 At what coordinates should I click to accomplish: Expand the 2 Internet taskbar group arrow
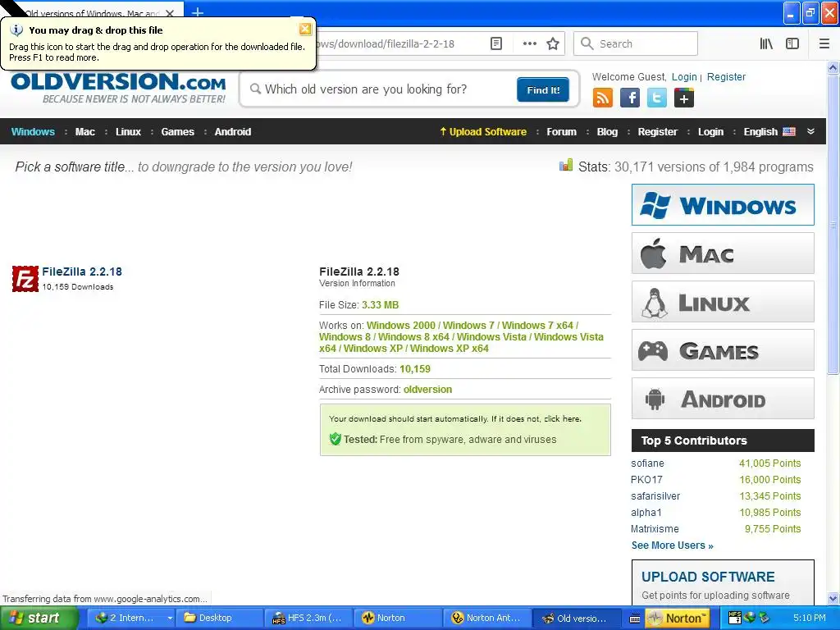(x=170, y=619)
